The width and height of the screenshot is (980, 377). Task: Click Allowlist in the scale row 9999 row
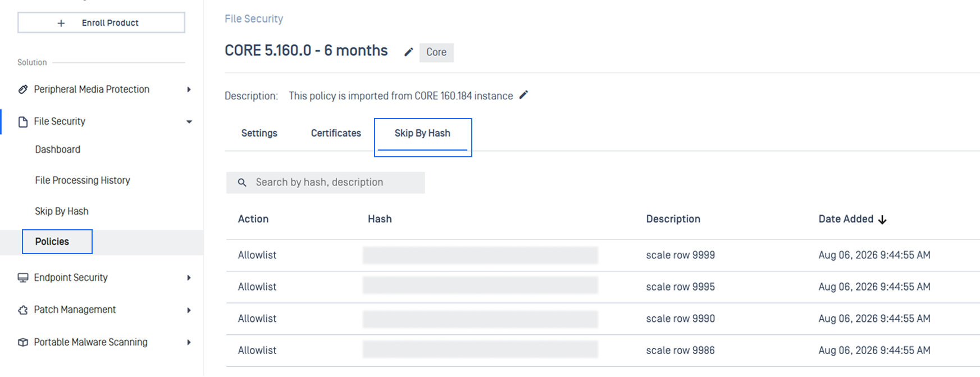click(257, 255)
